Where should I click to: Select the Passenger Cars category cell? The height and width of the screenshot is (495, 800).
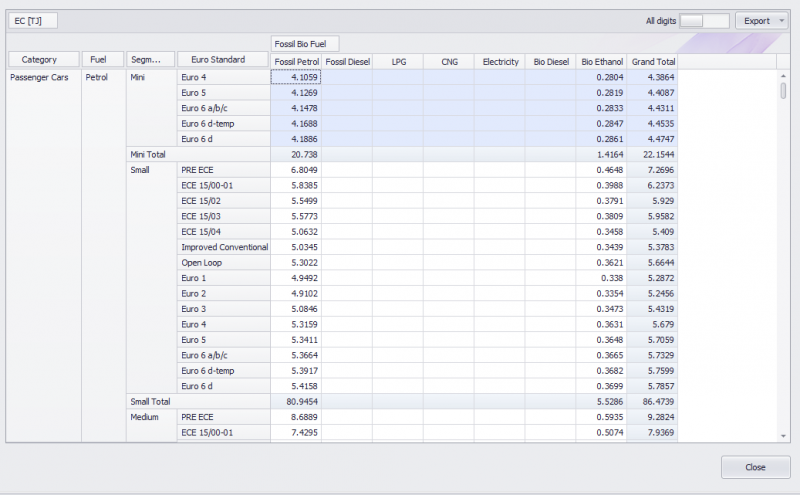point(44,256)
